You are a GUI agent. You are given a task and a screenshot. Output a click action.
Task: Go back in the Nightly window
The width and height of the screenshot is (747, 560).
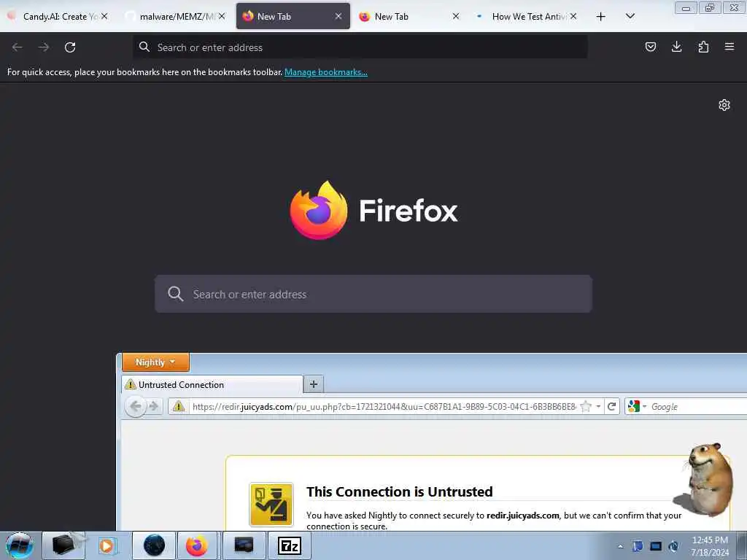135,406
